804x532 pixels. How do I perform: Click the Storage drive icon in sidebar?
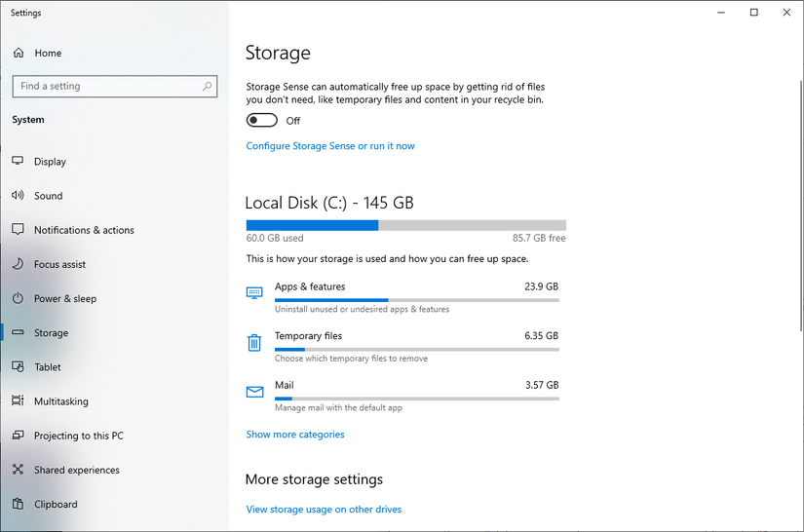click(18, 332)
